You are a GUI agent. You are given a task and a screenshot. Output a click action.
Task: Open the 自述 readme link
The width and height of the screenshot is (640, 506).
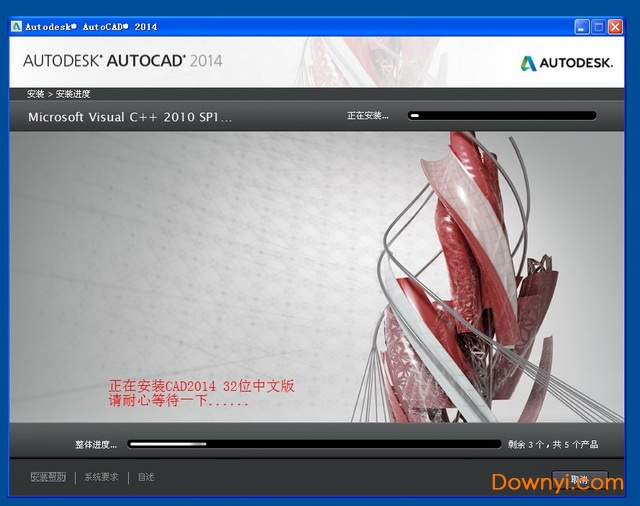[146, 477]
